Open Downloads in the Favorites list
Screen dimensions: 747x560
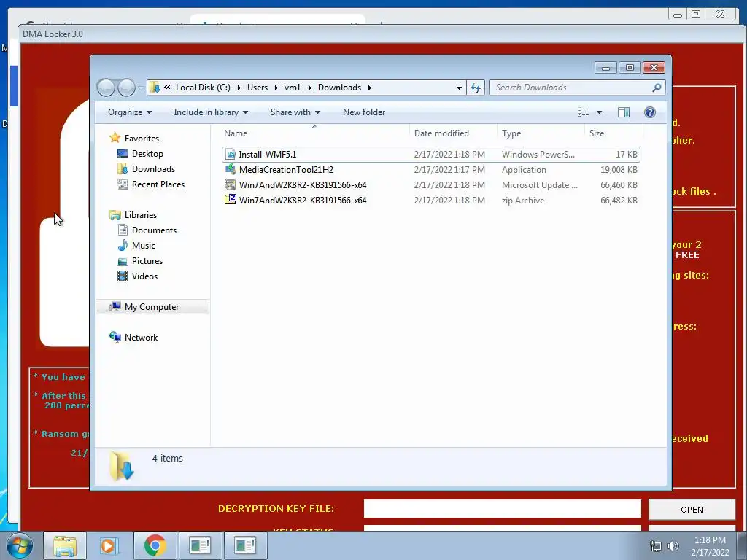coord(153,169)
